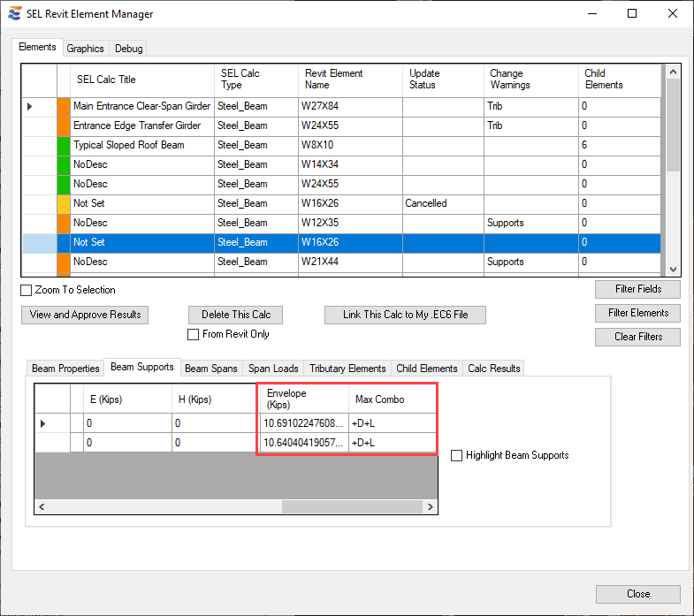694x616 pixels.
Task: Click the SEL app icon in title bar
Action: tap(14, 14)
